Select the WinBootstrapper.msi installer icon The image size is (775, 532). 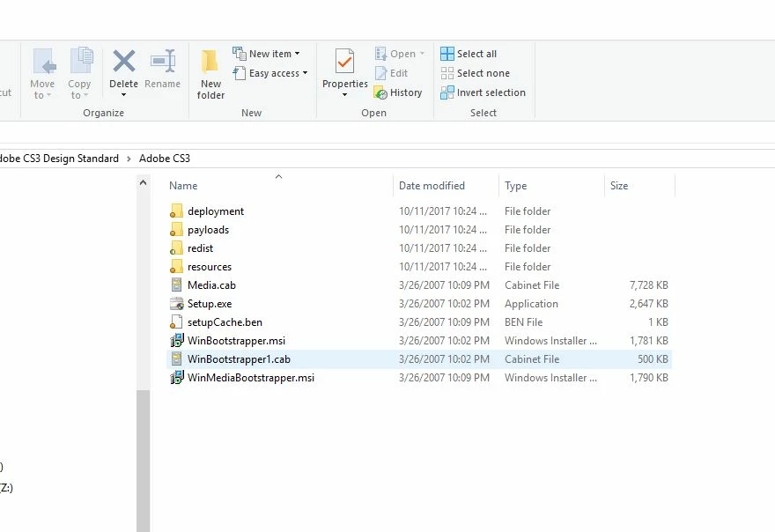pos(176,341)
